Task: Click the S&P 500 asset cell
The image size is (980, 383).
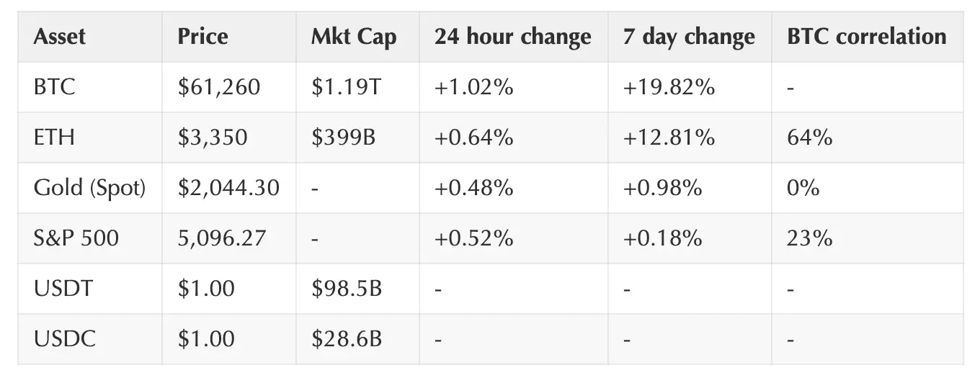Action: tap(76, 238)
